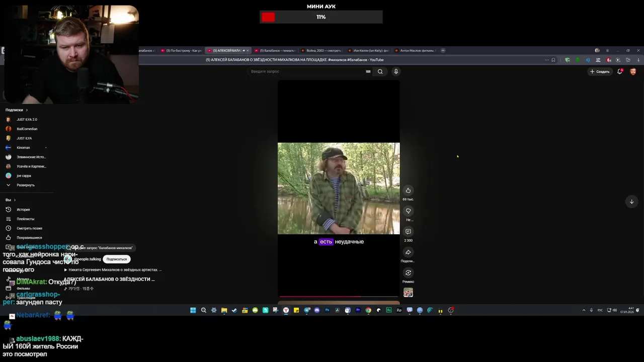The height and width of the screenshot is (362, 644).
Task: Open Photoshop from the taskbar
Action: 327,310
